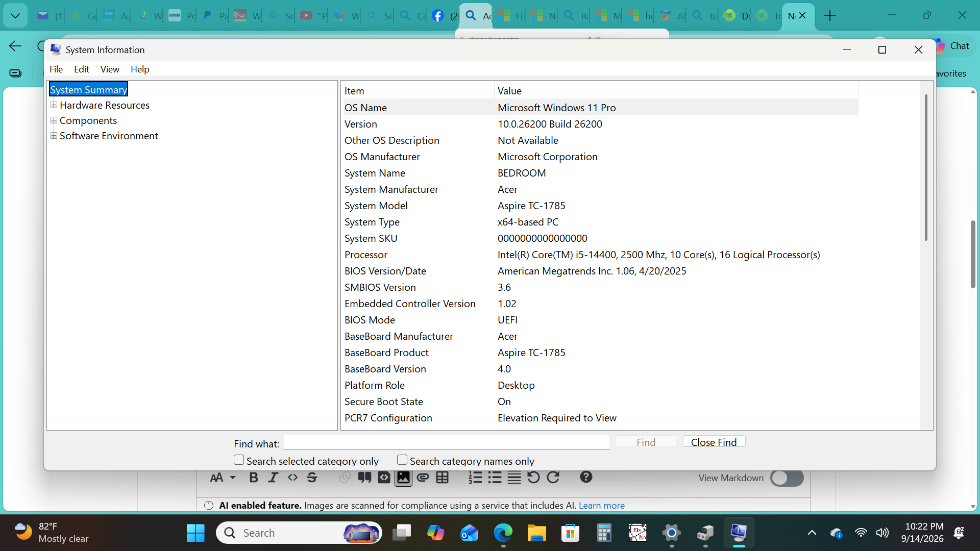Open the File menu in System Information

pos(56,69)
